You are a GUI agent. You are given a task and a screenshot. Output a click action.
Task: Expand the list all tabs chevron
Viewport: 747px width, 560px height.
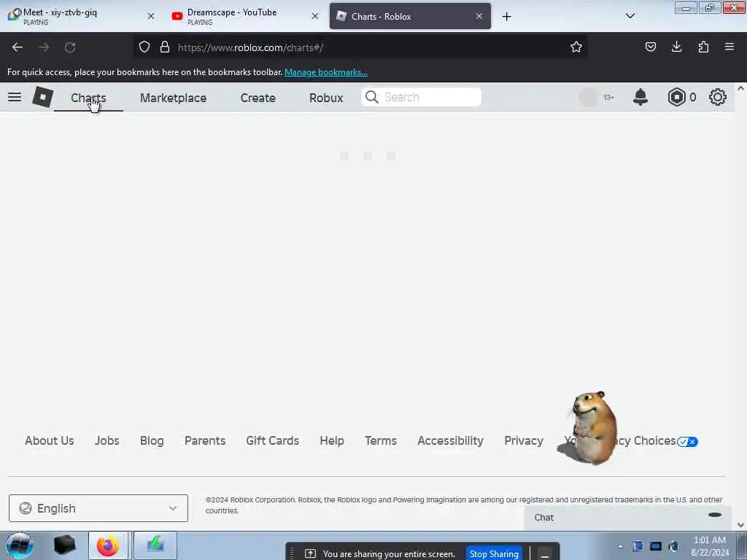tap(630, 16)
